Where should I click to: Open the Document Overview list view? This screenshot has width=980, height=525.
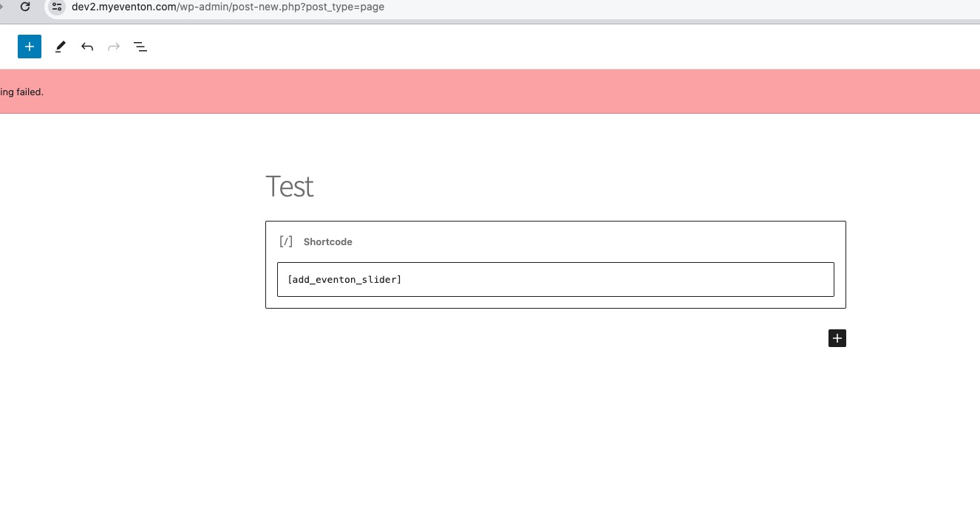(x=140, y=47)
